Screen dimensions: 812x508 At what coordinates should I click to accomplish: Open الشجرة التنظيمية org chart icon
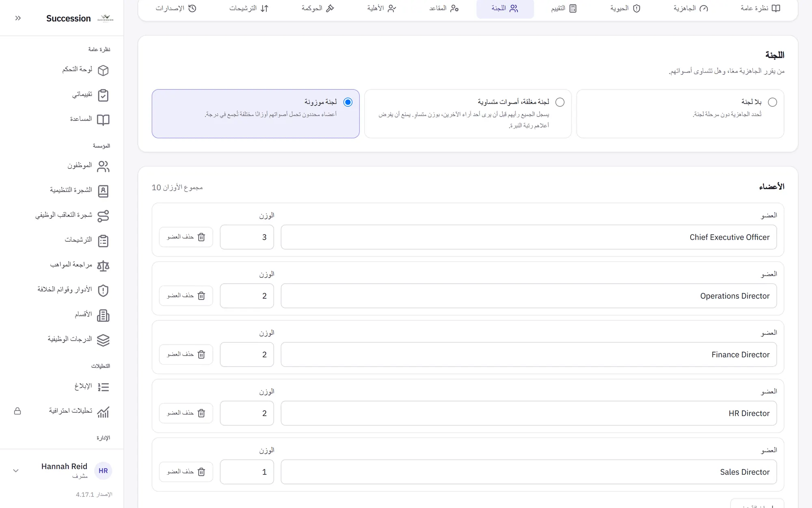[103, 191]
